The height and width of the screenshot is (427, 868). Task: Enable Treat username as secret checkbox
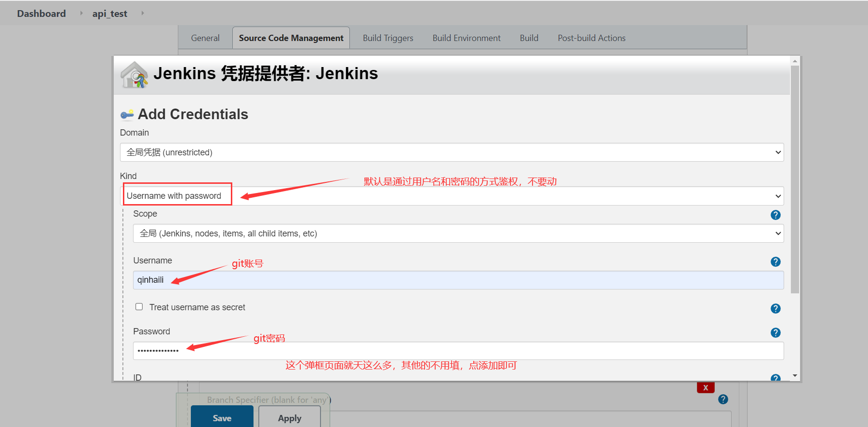click(139, 307)
